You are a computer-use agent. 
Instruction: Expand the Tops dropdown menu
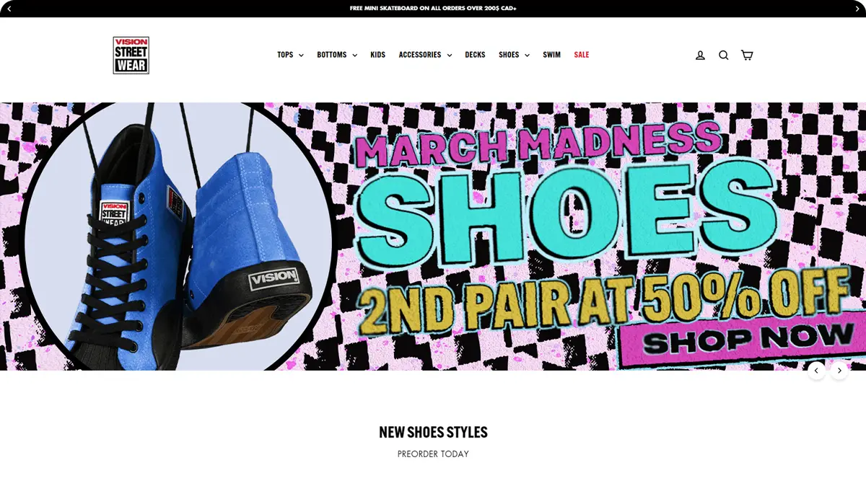pyautogui.click(x=290, y=55)
